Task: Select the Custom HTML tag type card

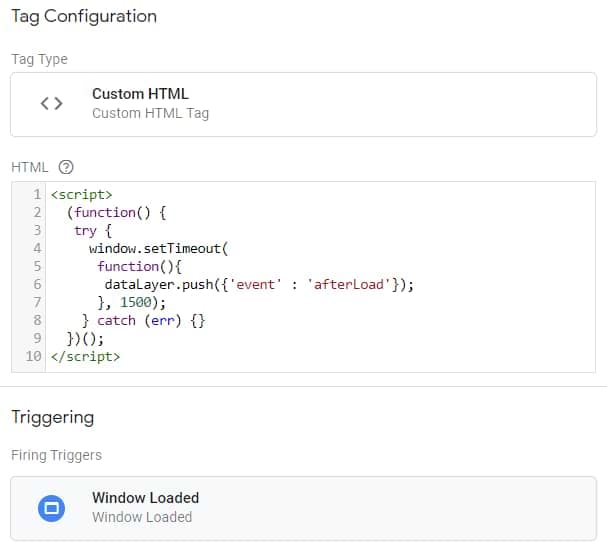Action: pyautogui.click(x=302, y=103)
